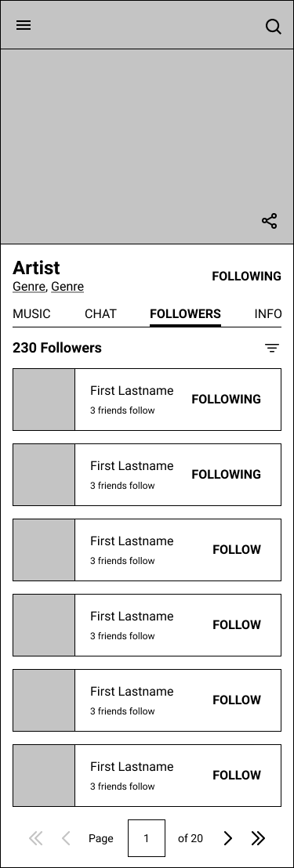Toggle the artist's FOLLOWING button
The image size is (294, 868).
[x=246, y=277]
